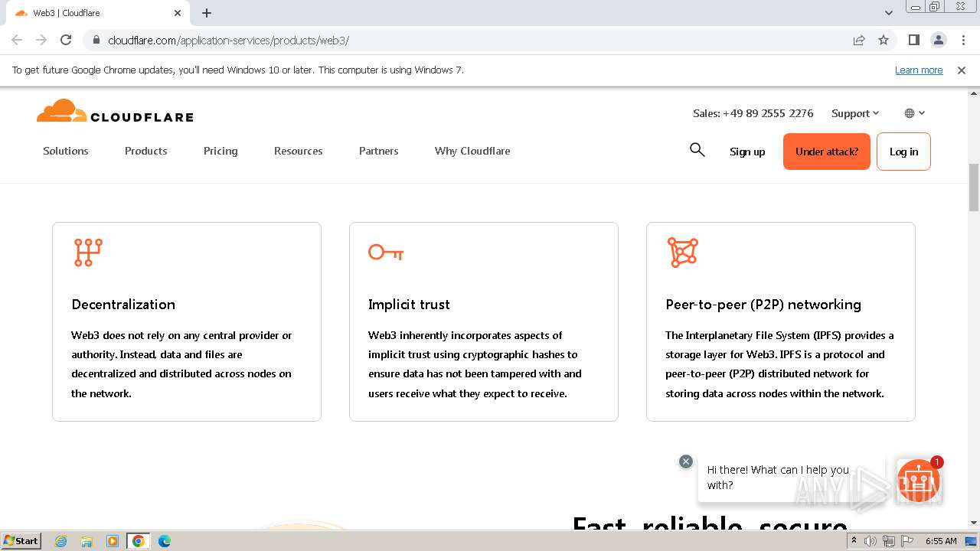The image size is (980, 551).
Task: Click the Peer-to-peer (P2P) networking heading
Action: pyautogui.click(x=763, y=305)
